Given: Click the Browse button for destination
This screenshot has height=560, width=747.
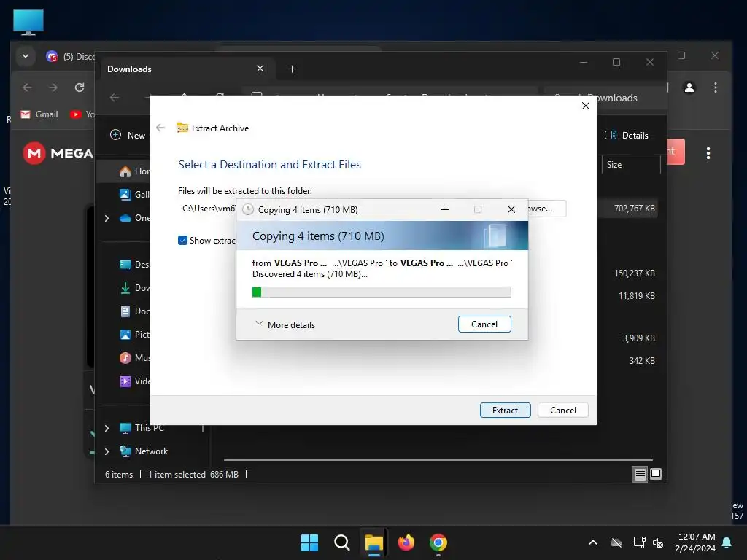Looking at the screenshot, I should 546,209.
